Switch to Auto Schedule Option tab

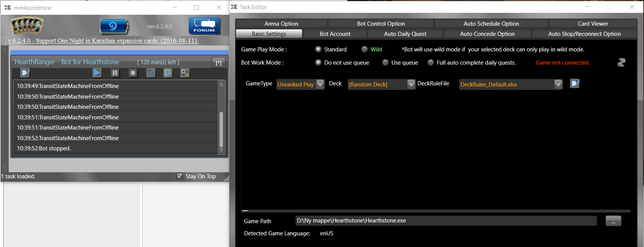[491, 23]
